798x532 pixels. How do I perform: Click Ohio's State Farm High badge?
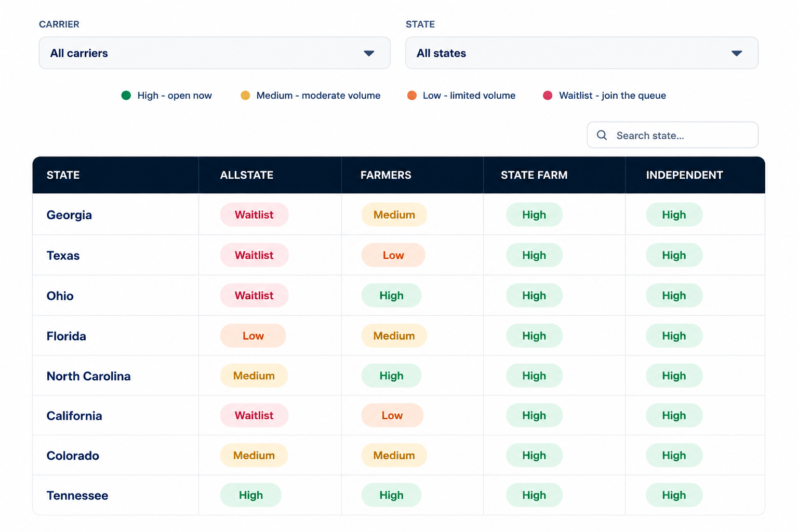[x=534, y=295]
